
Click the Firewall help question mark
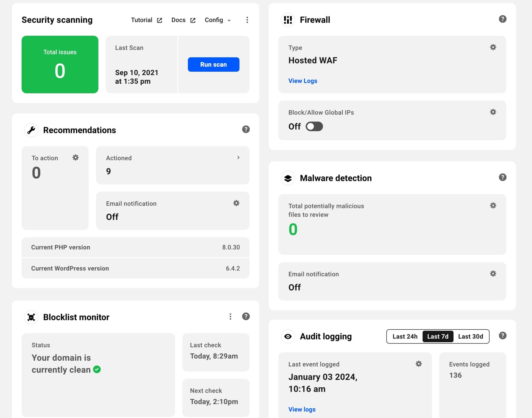point(502,19)
